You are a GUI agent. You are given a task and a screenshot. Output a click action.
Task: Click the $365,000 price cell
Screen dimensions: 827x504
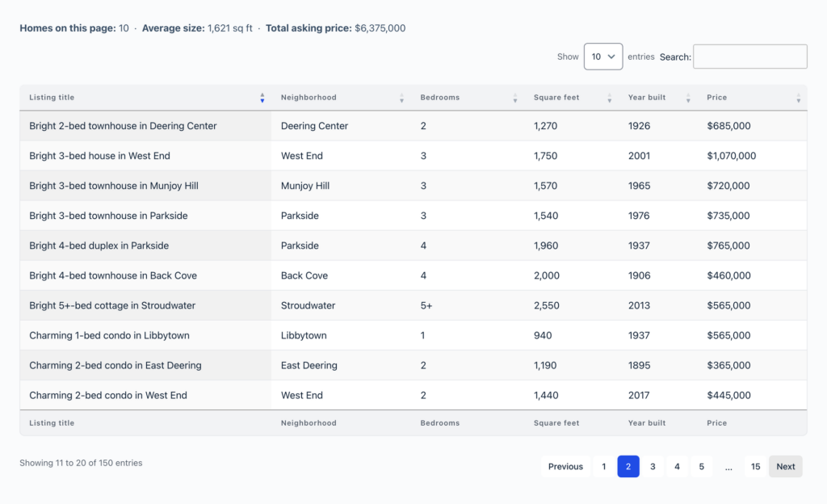pos(752,365)
